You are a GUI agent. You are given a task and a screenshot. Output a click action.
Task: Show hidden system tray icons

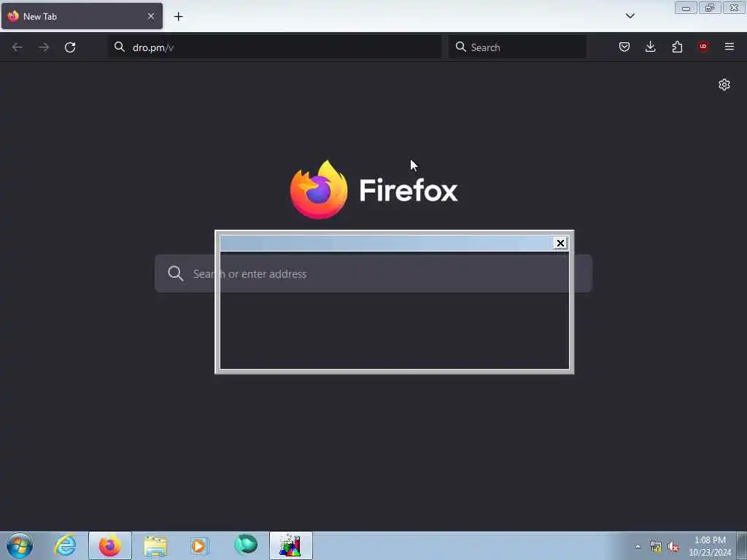[638, 547]
